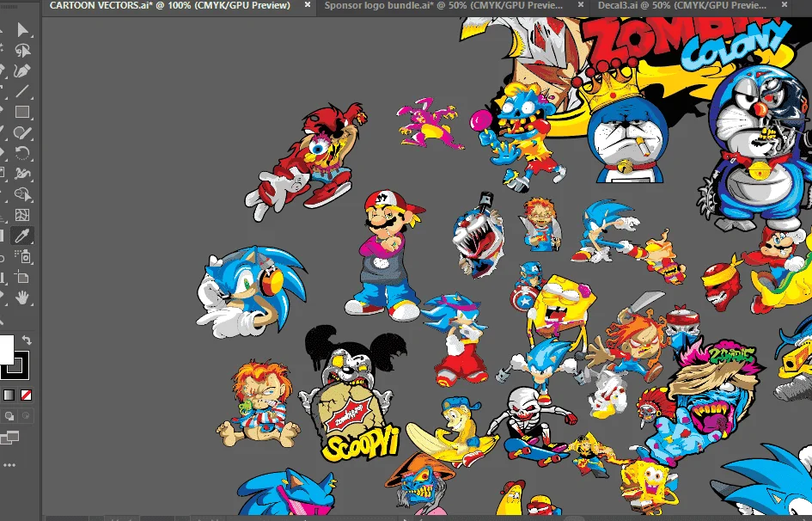
Task: Select the Lasso tool
Action: click(x=22, y=50)
